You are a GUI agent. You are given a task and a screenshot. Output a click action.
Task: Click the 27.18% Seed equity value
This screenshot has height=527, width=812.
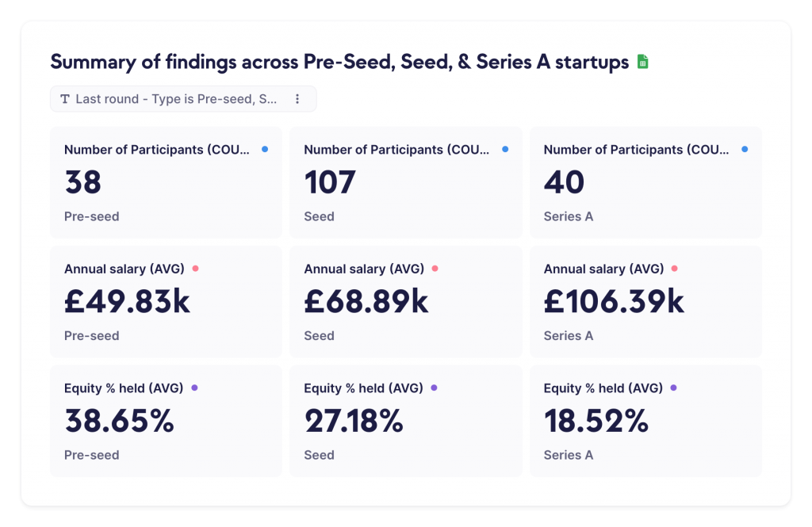[x=354, y=422]
